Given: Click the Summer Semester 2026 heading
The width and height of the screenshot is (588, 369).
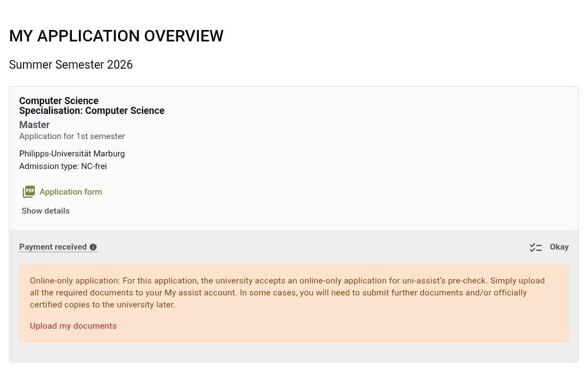Looking at the screenshot, I should pyautogui.click(x=71, y=64).
